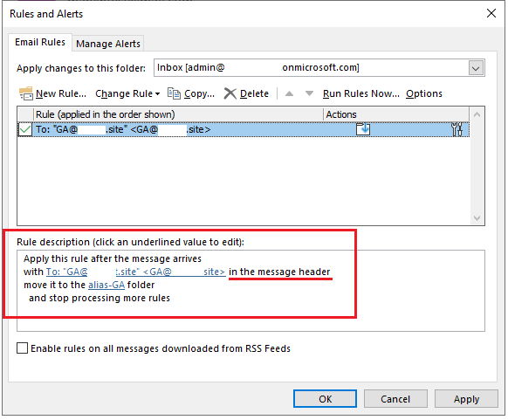This screenshot has height=420, width=508.
Task: Click the tools icon in the rule row
Action: click(x=457, y=129)
